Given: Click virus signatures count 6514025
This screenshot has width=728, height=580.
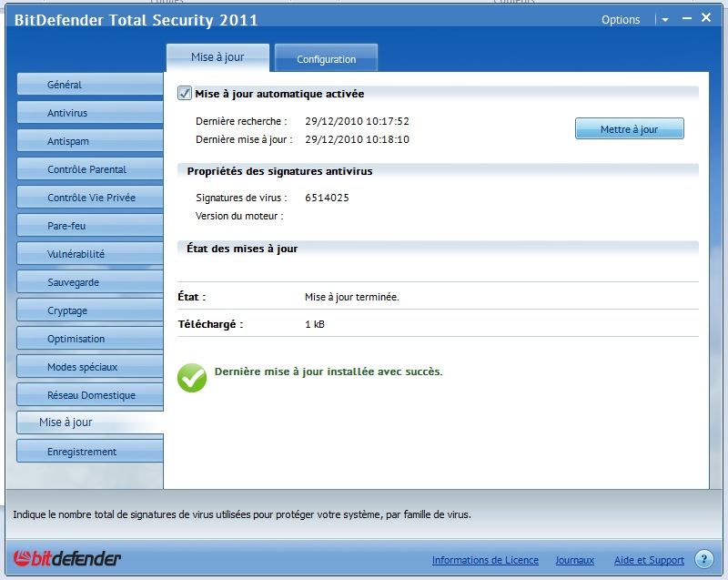Looking at the screenshot, I should 327,198.
